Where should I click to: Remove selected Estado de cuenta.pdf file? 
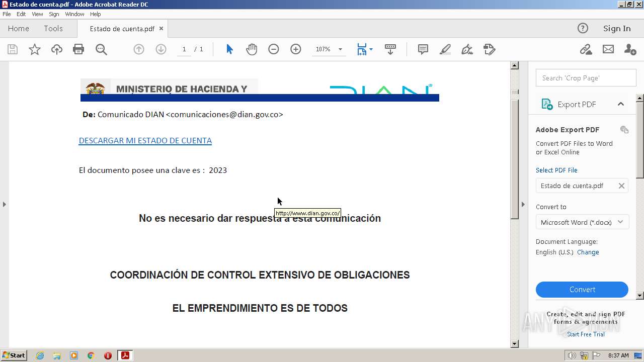coord(621,186)
